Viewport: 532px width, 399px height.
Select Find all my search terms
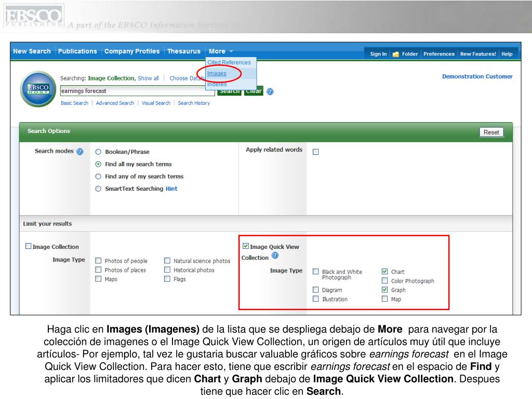(x=98, y=164)
